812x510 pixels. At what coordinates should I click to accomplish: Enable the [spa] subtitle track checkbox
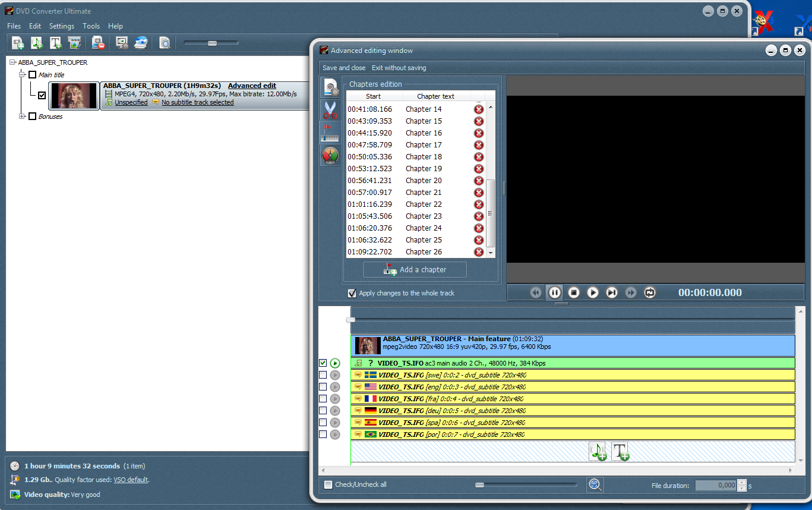323,423
